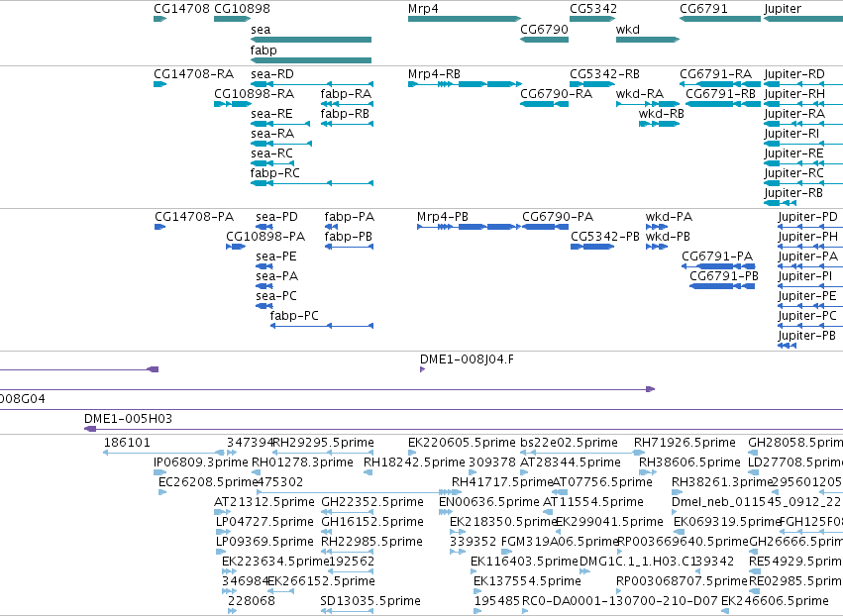Select EST EK220605.5prime
This screenshot has width=843, height=616.
[x=412, y=453]
